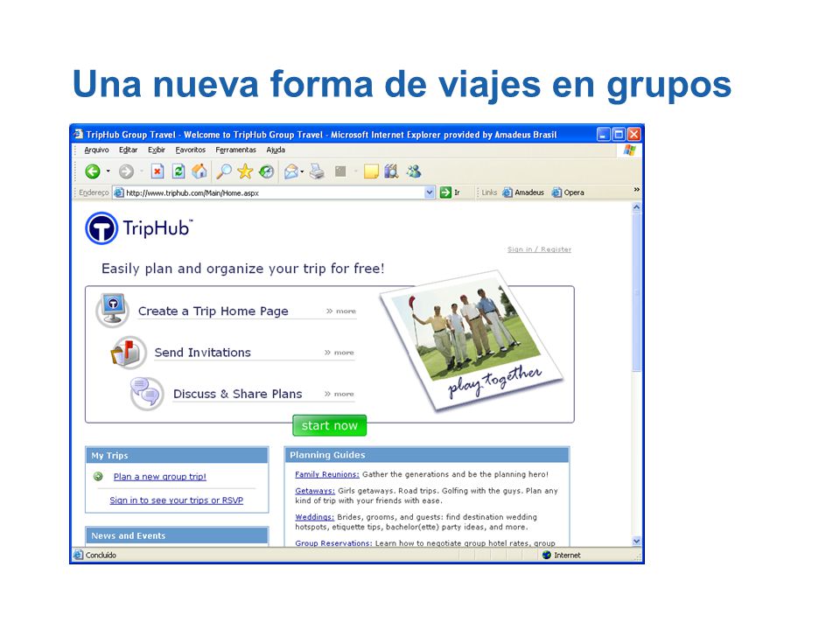
Task: Click the Send Invitations mailbox icon
Action: click(x=128, y=352)
